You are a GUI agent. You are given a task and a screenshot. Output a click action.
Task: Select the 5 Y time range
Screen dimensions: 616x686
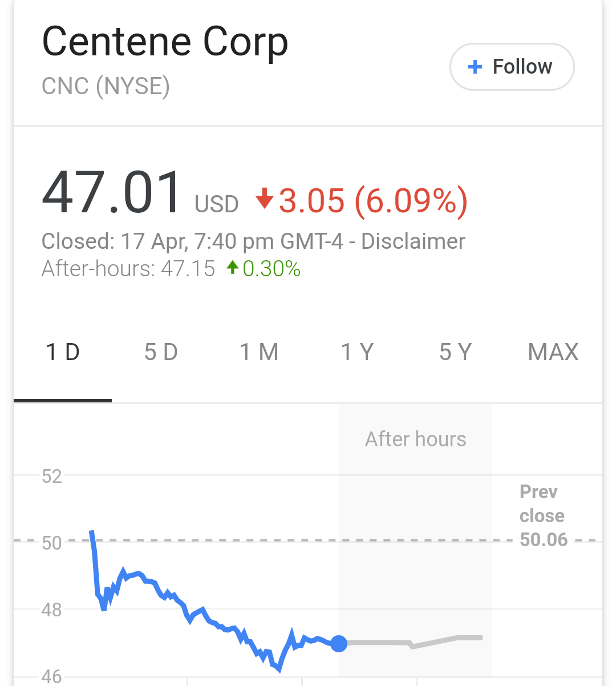point(455,352)
